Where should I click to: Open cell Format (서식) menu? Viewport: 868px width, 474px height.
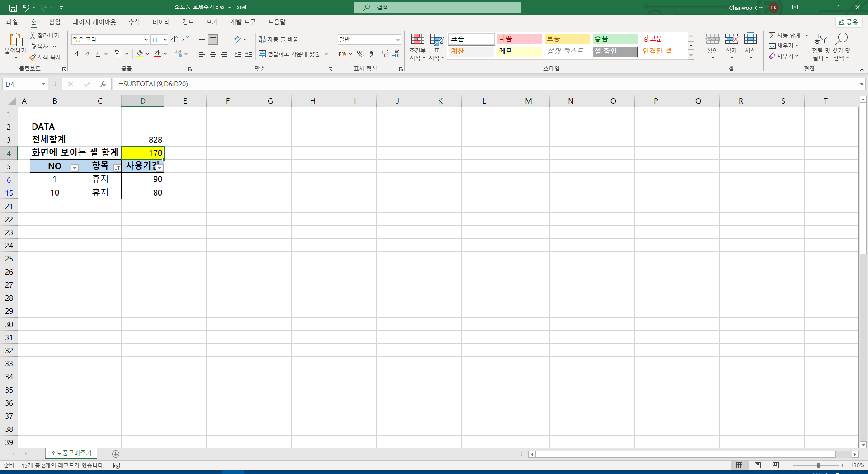pos(750,46)
